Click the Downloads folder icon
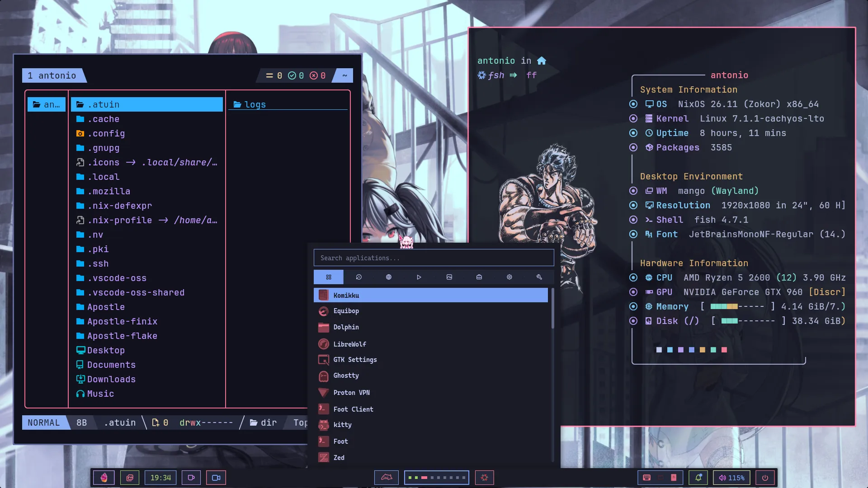The image size is (868, 488). coord(80,379)
